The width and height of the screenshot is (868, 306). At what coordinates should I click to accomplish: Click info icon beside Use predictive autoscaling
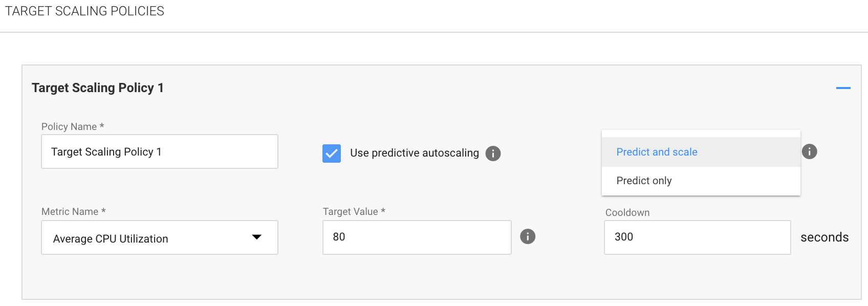tap(493, 153)
